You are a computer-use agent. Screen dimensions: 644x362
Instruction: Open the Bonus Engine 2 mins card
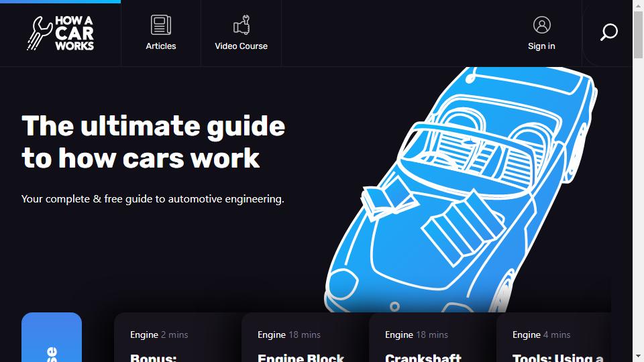[x=177, y=337]
